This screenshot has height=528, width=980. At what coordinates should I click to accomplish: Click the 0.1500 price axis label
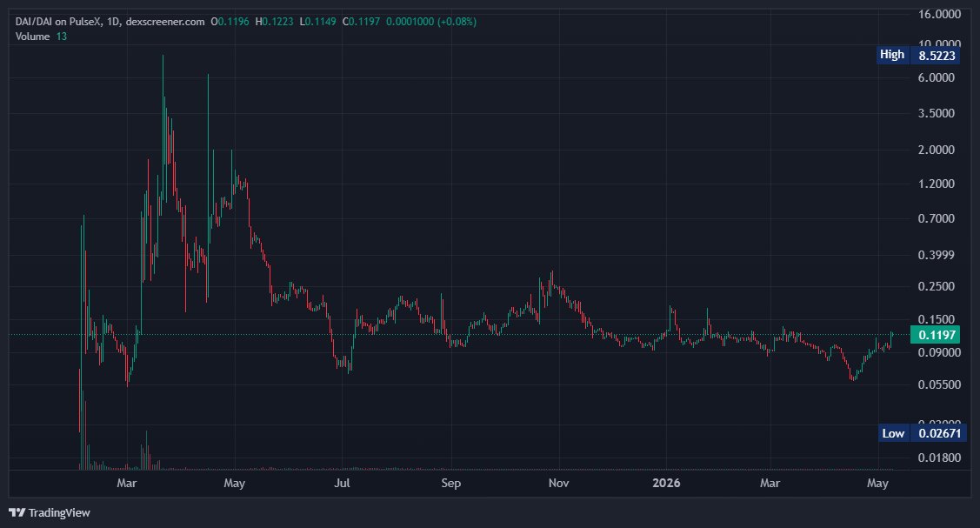937,319
